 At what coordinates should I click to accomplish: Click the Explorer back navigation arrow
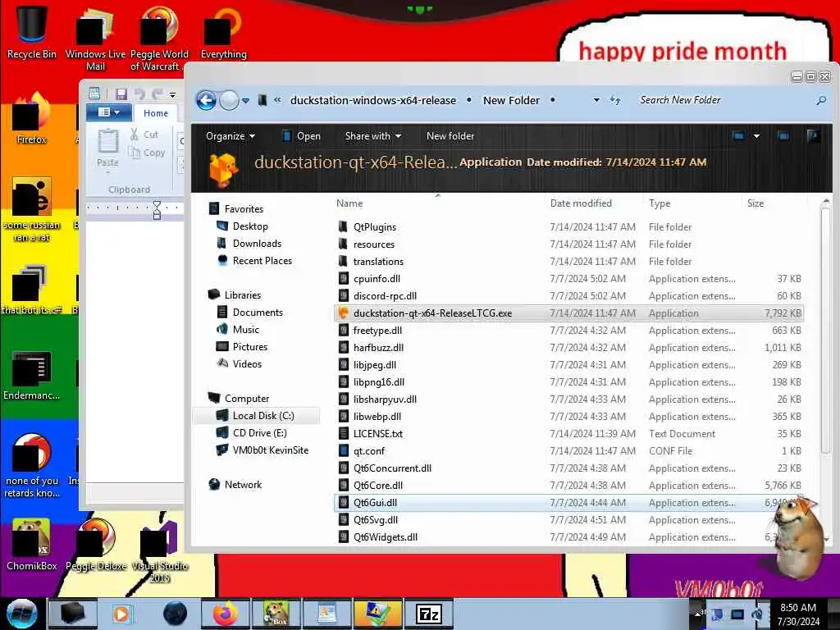coord(206,100)
